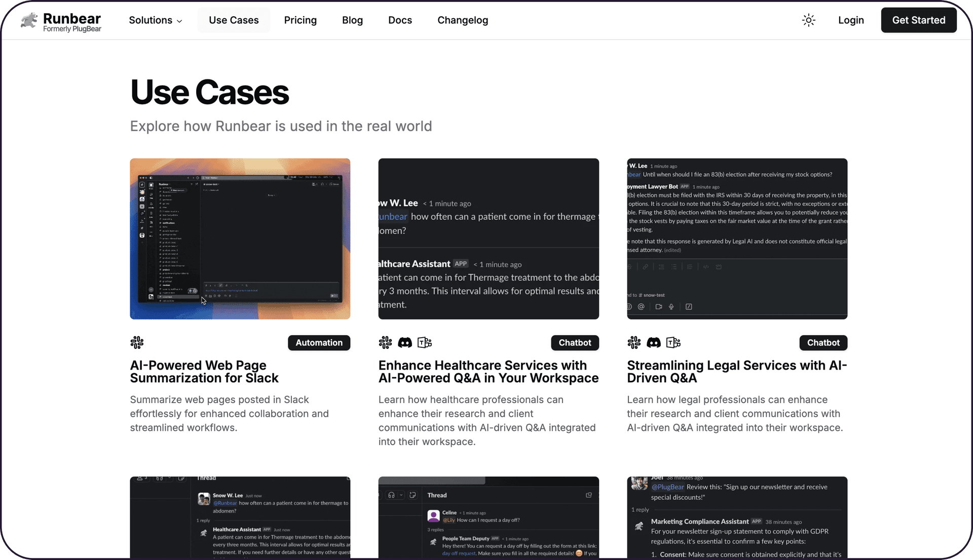
Task: Click the Slack icon on the healthcare card
Action: (385, 343)
